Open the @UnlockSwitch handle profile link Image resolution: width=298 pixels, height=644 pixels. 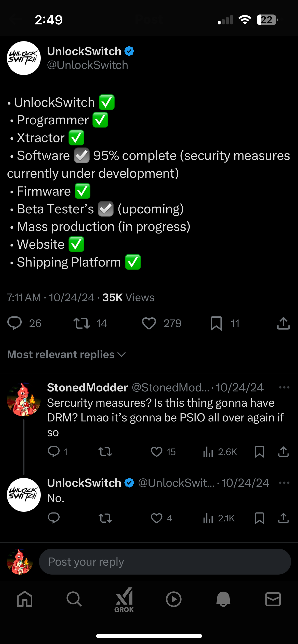(88, 65)
